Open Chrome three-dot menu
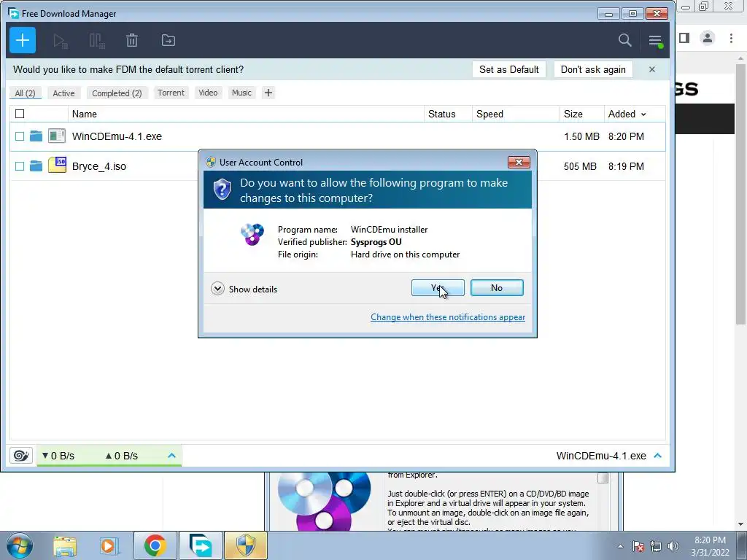This screenshot has width=747, height=560. click(731, 38)
